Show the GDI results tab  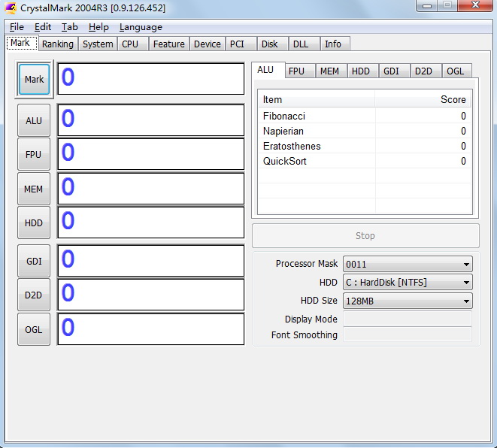pyautogui.click(x=394, y=71)
